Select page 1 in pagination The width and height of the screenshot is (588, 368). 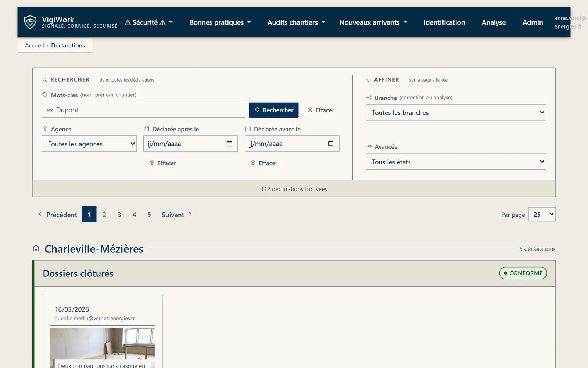point(89,214)
